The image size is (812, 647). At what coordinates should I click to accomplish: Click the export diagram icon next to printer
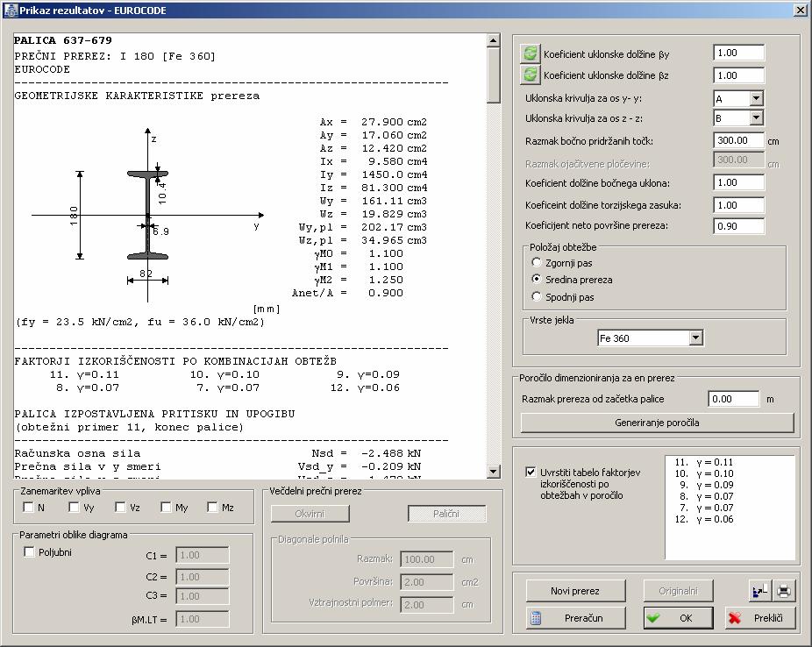pos(759,590)
